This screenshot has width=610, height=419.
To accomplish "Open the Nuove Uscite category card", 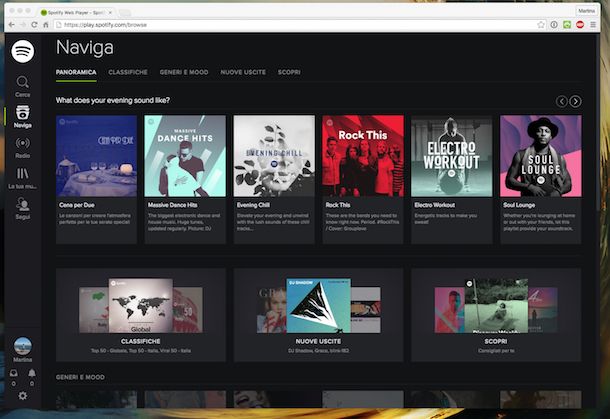I will (318, 315).
